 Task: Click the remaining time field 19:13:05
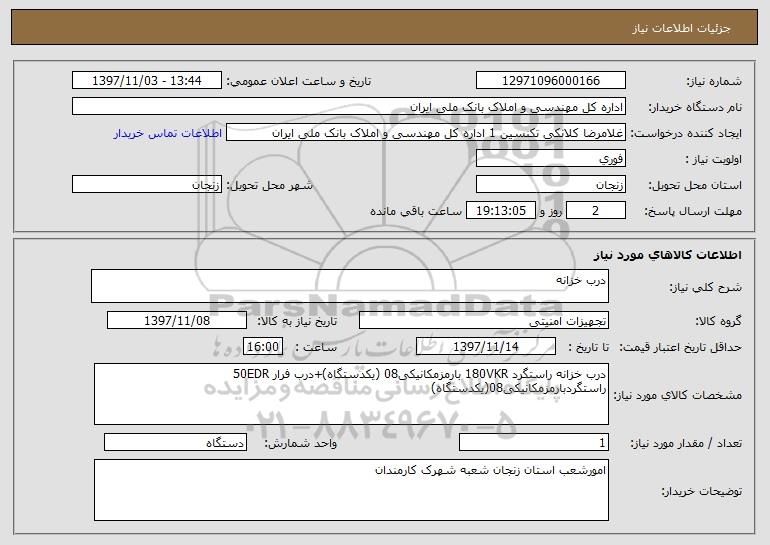tap(500, 211)
